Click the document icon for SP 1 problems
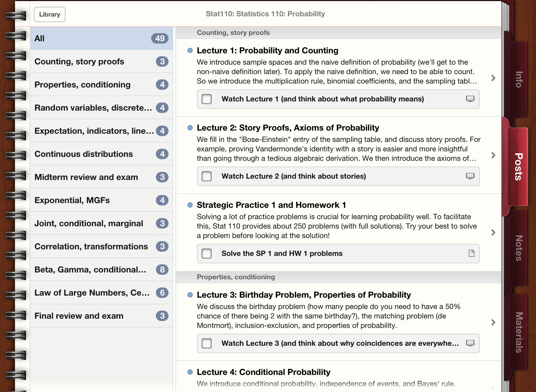 pos(471,253)
